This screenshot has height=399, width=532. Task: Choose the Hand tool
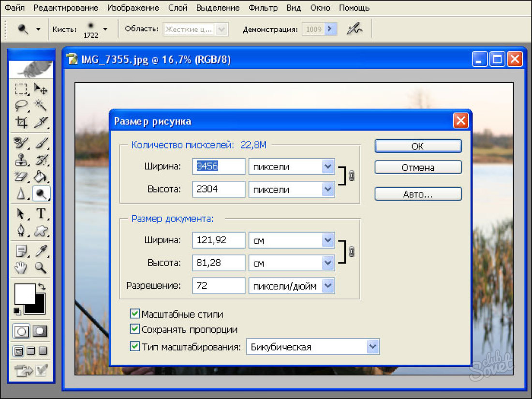click(x=21, y=267)
